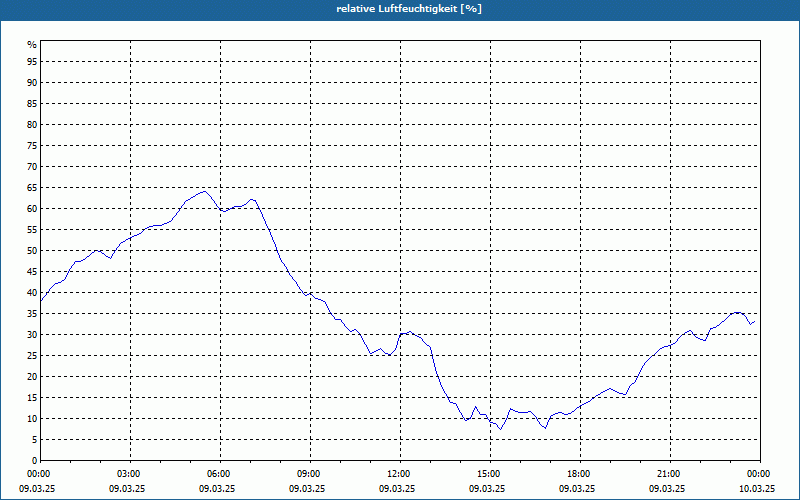
Task: Click the 03:00 time axis label
Action: 131,474
